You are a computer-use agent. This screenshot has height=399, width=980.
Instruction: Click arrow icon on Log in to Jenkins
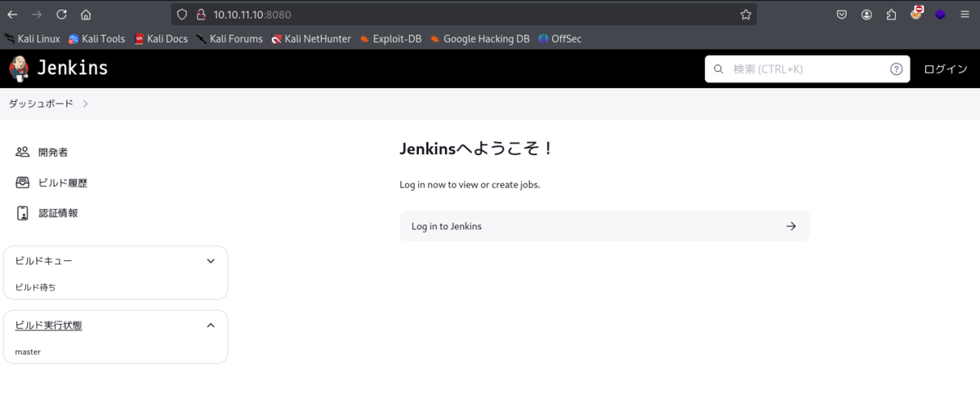pos(791,226)
